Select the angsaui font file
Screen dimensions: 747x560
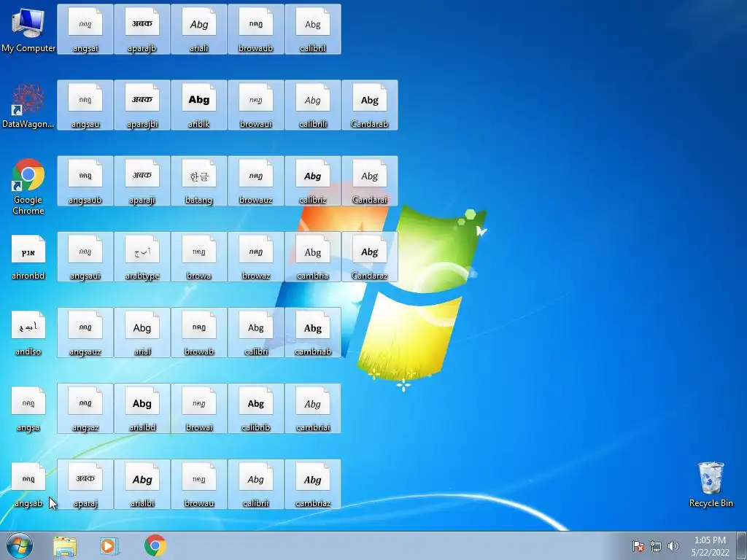click(85, 257)
